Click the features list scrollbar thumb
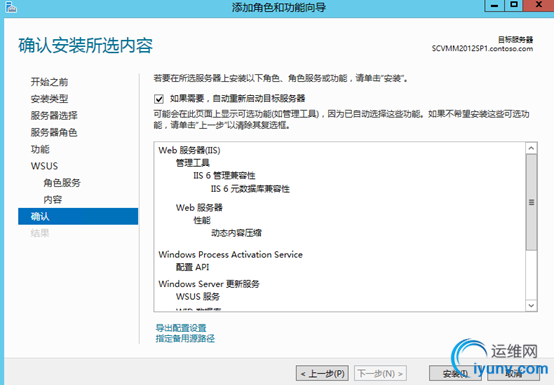This screenshot has width=554, height=385. pos(531,202)
